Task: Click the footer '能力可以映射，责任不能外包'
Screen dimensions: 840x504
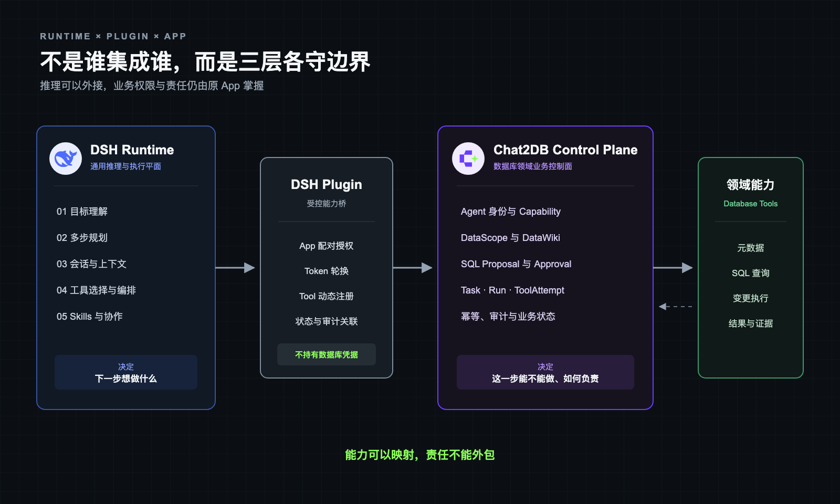Action: click(x=420, y=455)
